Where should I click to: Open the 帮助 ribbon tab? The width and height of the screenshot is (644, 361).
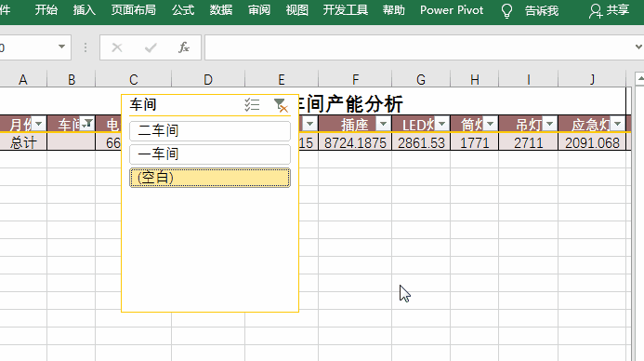(x=393, y=10)
